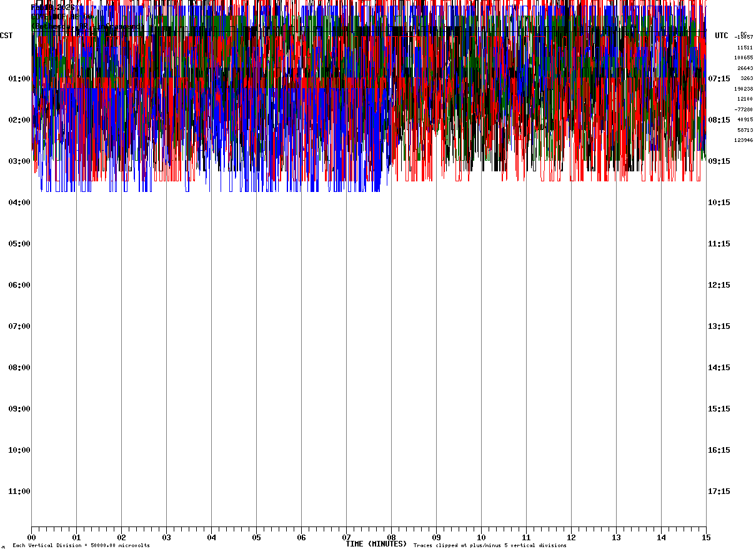Click the 17:15 UTC time label

point(719,491)
